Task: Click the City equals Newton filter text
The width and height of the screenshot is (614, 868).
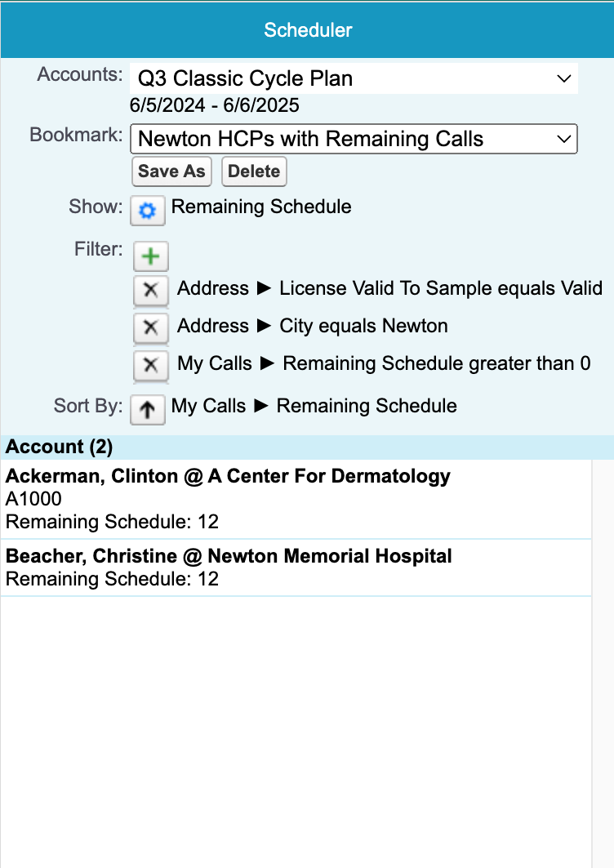Action: 313,326
